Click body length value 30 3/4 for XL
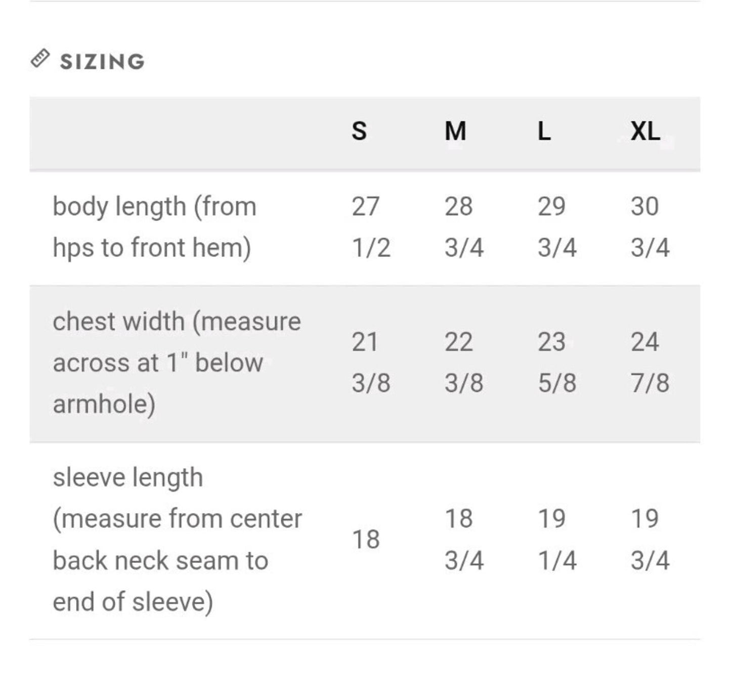The image size is (731, 700). (x=650, y=227)
